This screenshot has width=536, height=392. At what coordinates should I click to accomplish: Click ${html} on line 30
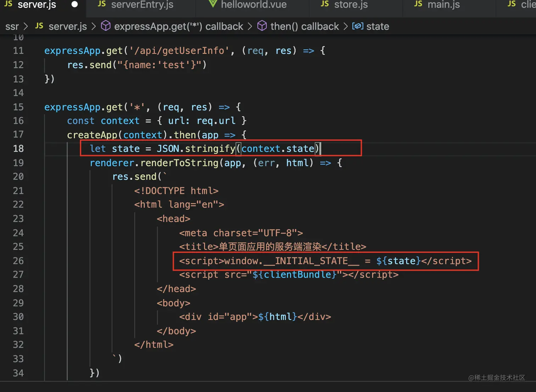278,317
